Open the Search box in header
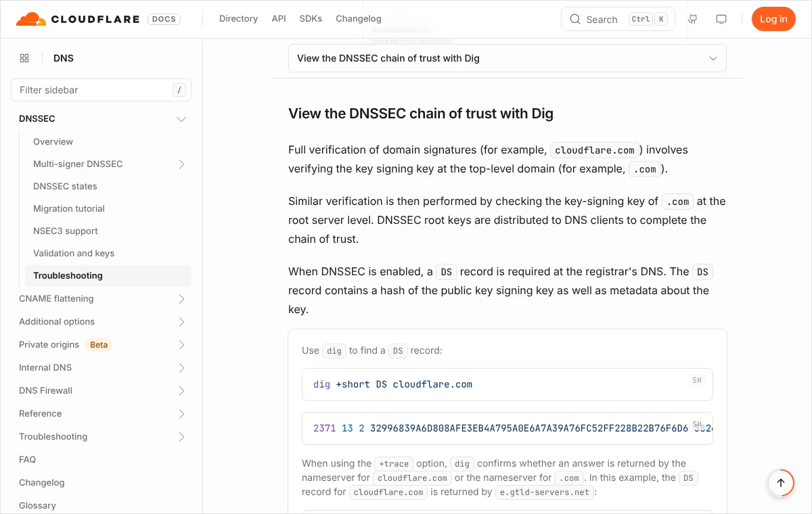This screenshot has height=514, width=812. coord(618,19)
